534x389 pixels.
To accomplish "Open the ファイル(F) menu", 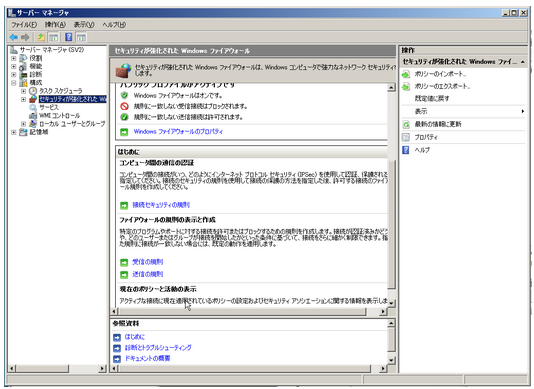I will click(24, 25).
